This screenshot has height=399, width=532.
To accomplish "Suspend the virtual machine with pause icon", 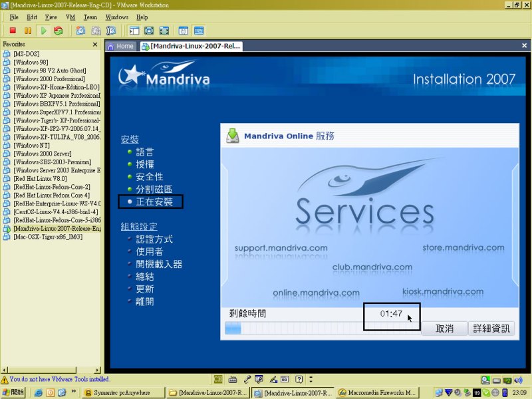I will 28,31.
